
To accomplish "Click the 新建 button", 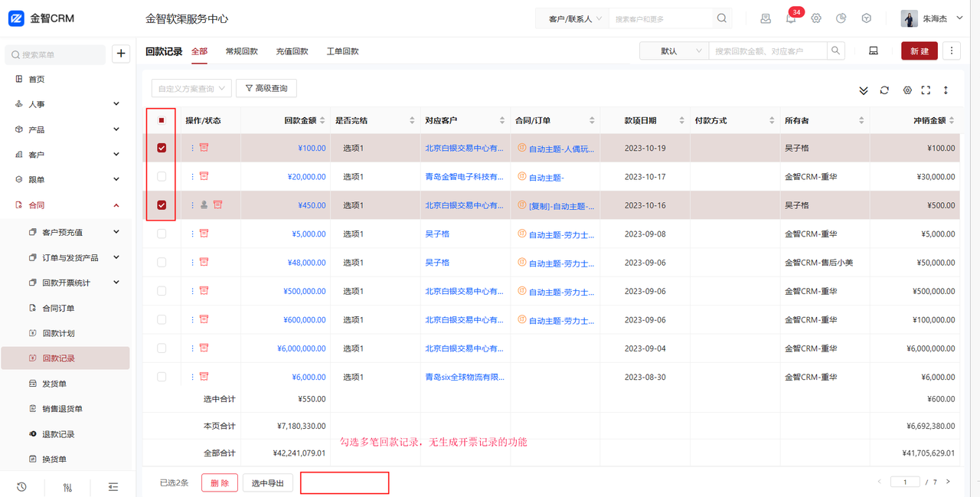I will point(920,51).
